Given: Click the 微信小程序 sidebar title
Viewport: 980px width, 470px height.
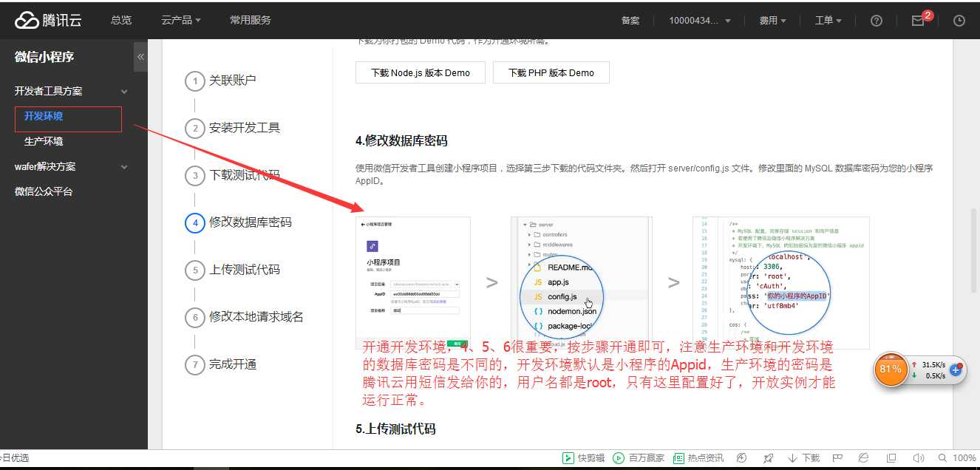Looking at the screenshot, I should (44, 57).
